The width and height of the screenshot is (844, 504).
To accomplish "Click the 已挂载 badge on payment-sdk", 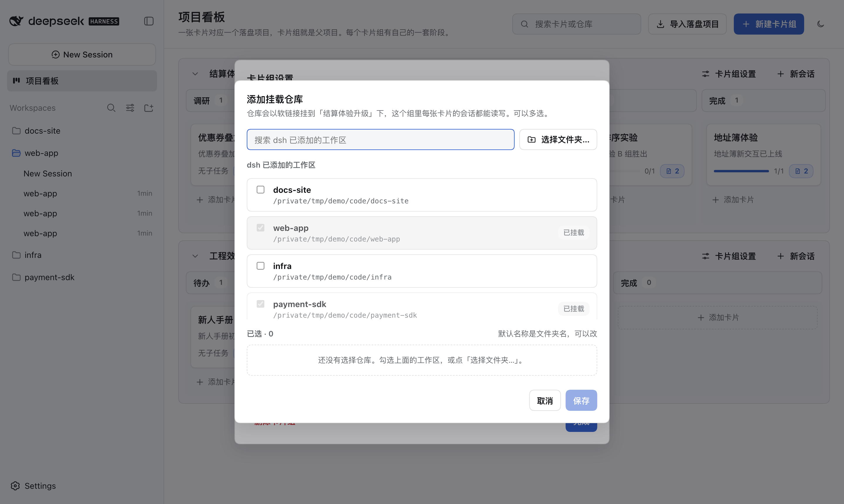I will pos(574,309).
